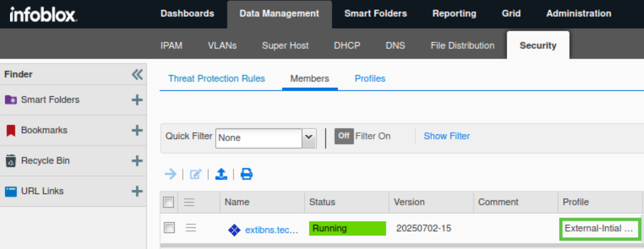
Task: Click the print toolbar icon
Action: click(x=246, y=174)
